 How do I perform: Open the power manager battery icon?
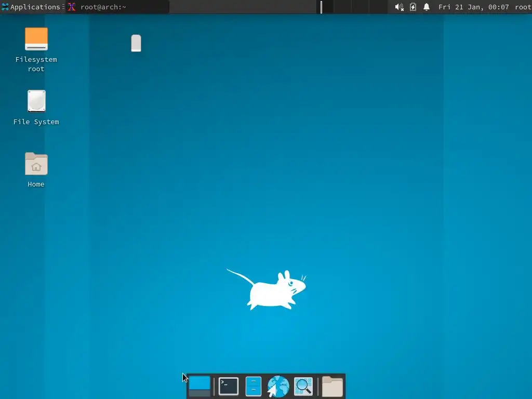coord(413,7)
